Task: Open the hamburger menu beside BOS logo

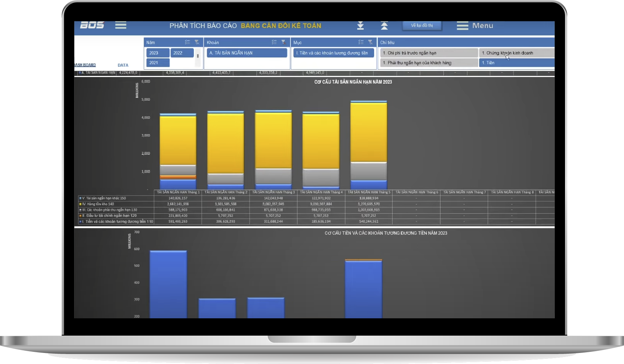Action: [121, 25]
